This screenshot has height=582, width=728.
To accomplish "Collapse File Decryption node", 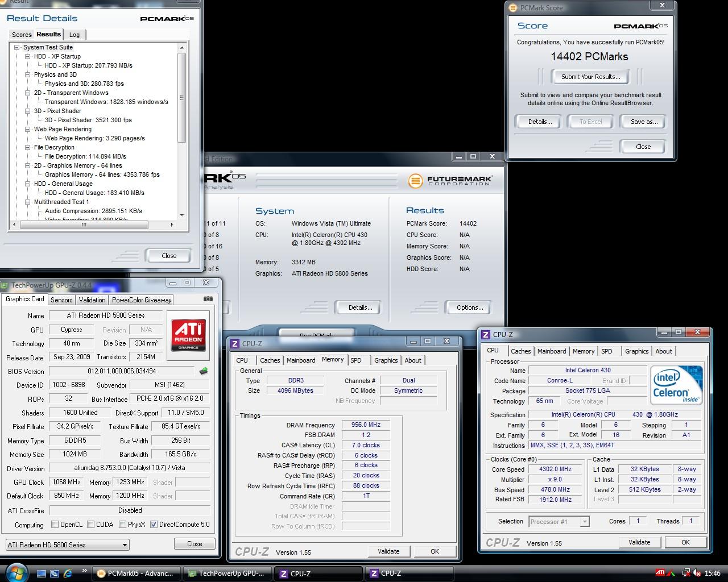I will coord(28,147).
